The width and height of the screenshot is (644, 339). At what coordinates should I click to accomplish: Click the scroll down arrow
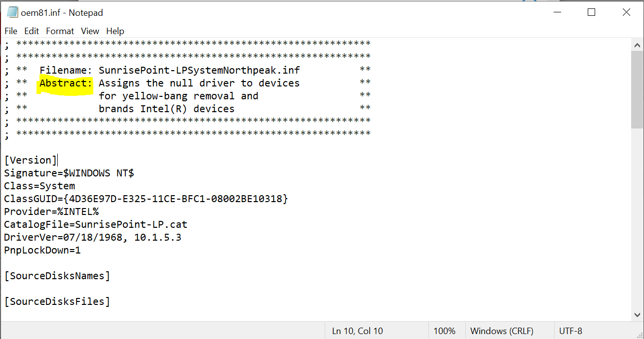pos(637,314)
